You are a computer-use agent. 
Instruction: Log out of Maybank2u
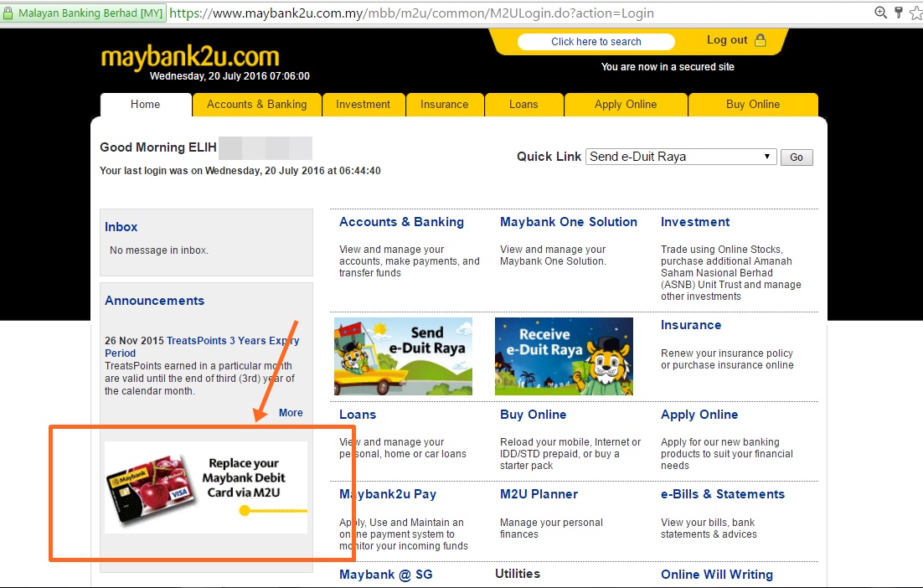(727, 40)
